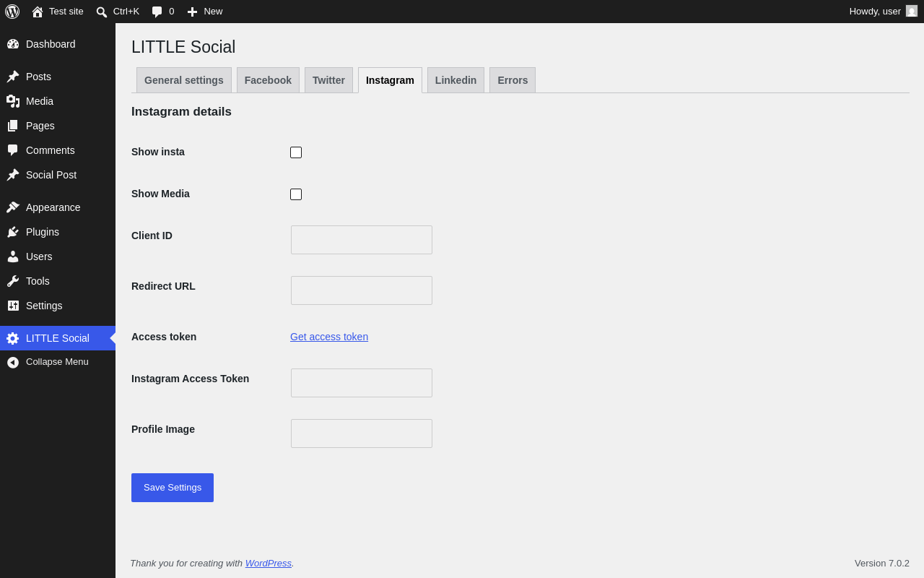Click into the Redirect URL field
This screenshot has width=924, height=578.
362,290
